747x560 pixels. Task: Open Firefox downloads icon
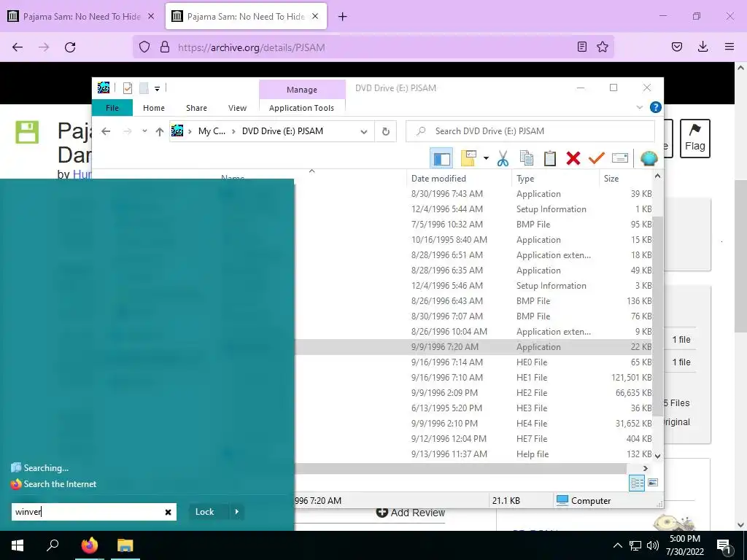703,47
